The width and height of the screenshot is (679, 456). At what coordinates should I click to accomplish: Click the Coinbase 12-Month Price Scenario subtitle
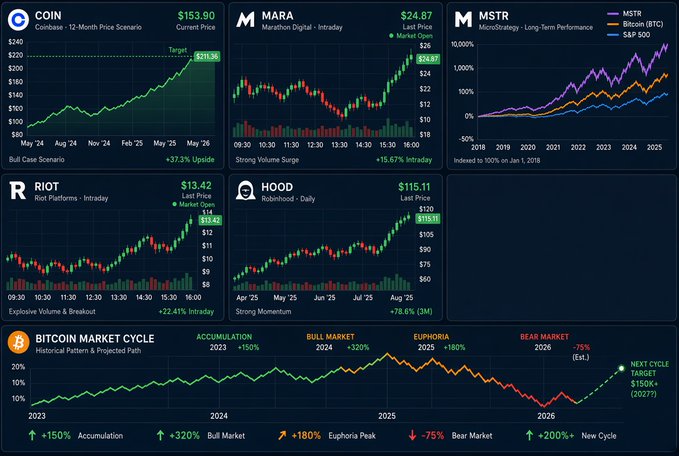click(88, 27)
